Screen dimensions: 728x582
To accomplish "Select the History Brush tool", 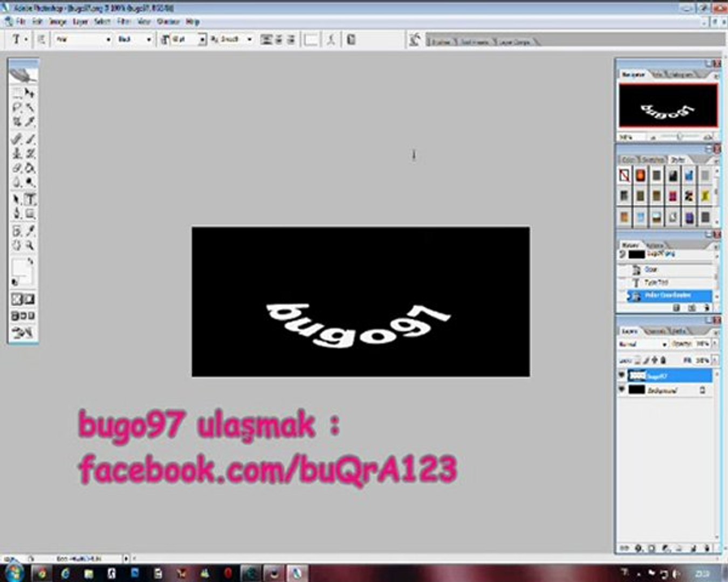I will coord(30,154).
